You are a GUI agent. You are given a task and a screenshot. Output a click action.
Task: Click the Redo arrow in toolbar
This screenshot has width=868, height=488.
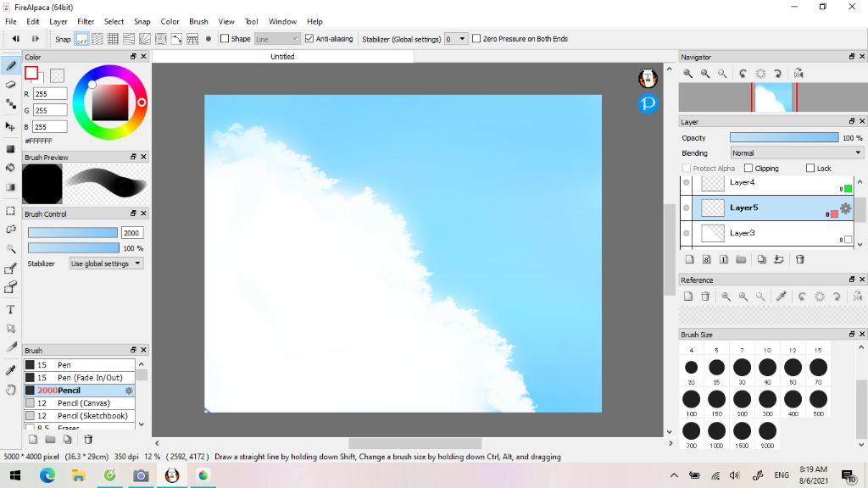pos(35,39)
